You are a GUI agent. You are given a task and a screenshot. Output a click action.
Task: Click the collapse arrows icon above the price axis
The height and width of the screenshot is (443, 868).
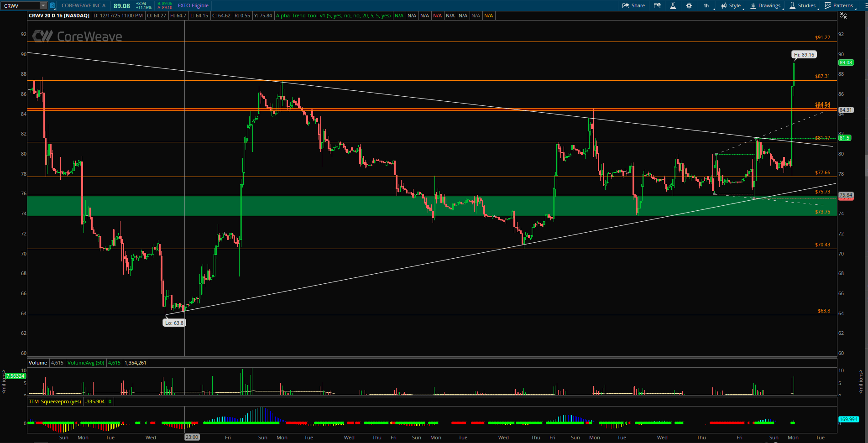843,16
